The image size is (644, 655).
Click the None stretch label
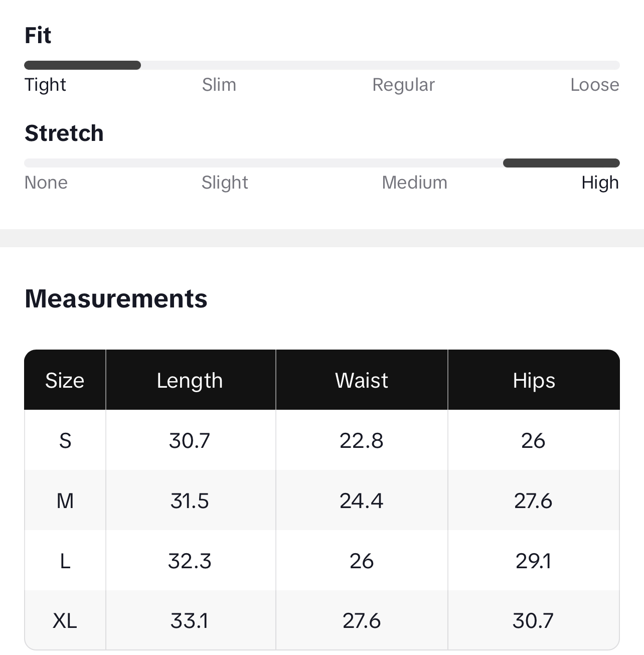(x=46, y=183)
